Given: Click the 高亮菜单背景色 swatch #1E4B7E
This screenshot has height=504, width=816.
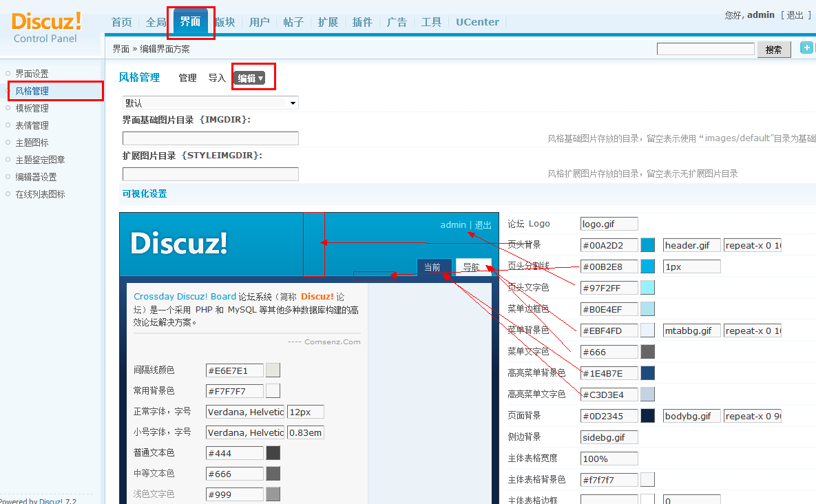Looking at the screenshot, I should [647, 373].
